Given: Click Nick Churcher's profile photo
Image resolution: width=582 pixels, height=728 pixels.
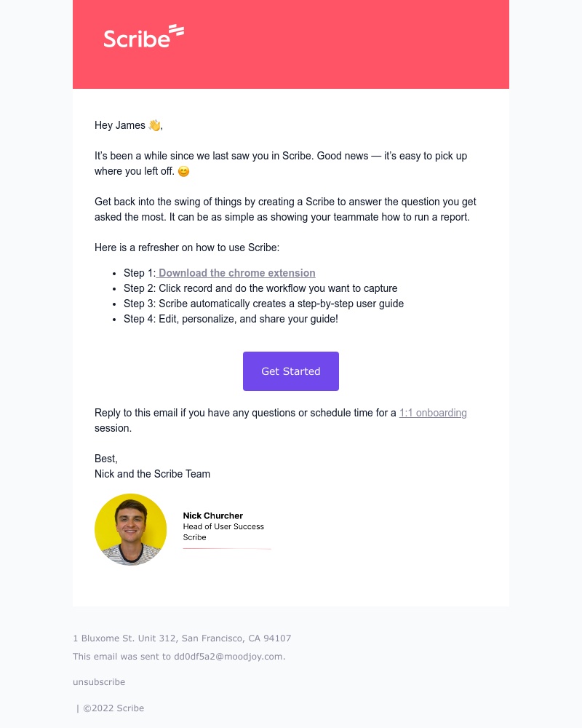Looking at the screenshot, I should [x=131, y=529].
